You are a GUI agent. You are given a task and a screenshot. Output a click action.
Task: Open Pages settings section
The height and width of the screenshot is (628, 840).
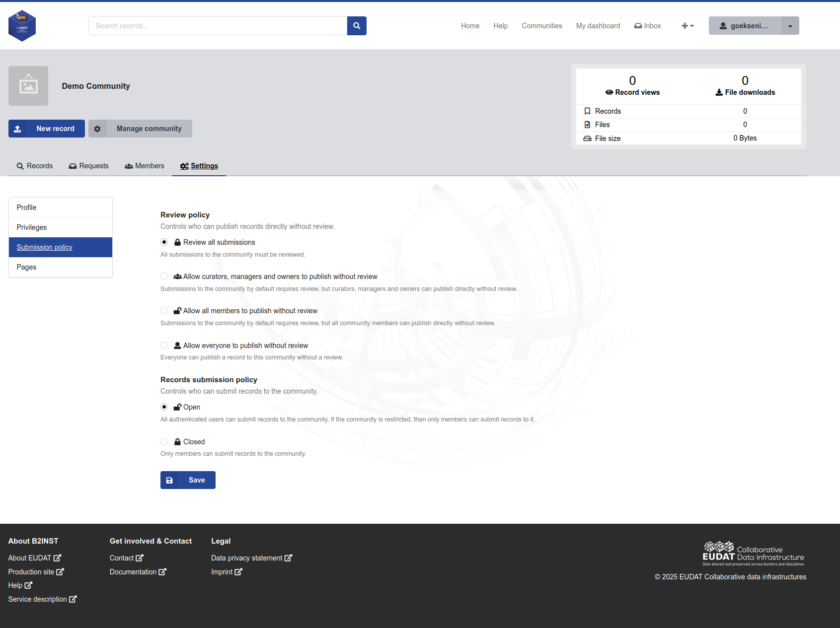tap(61, 267)
